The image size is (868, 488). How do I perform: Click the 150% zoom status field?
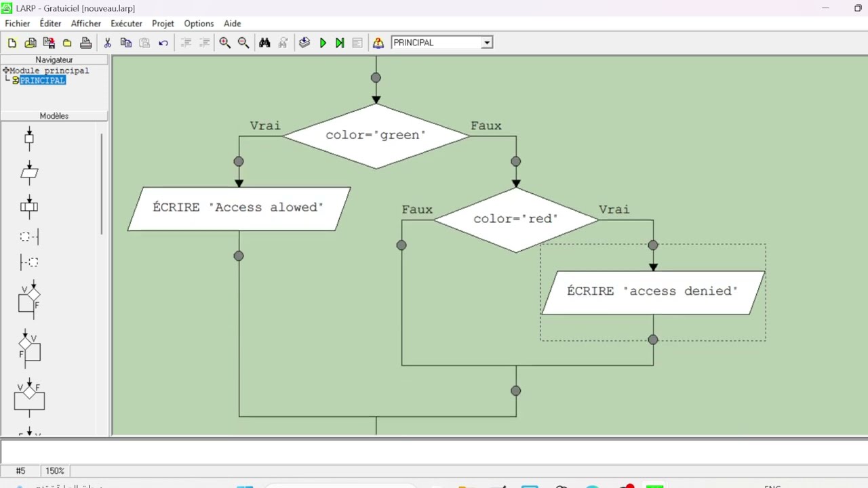coord(55,470)
